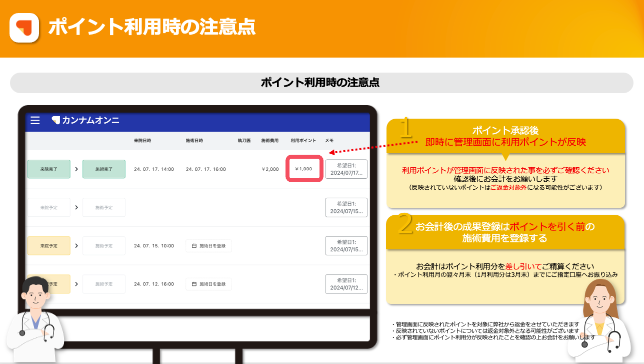The width and height of the screenshot is (644, 364).
Task: Click 施術日を登録 in the 07.15 row
Action: pyautogui.click(x=208, y=246)
